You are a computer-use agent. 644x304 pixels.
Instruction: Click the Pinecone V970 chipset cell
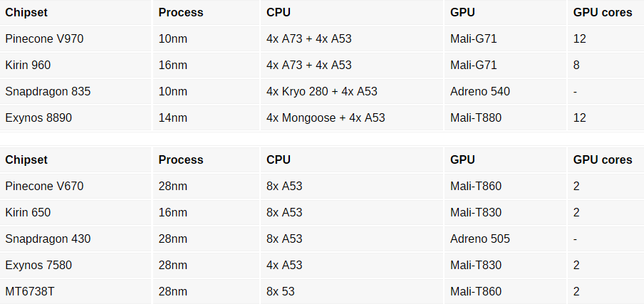coord(76,39)
